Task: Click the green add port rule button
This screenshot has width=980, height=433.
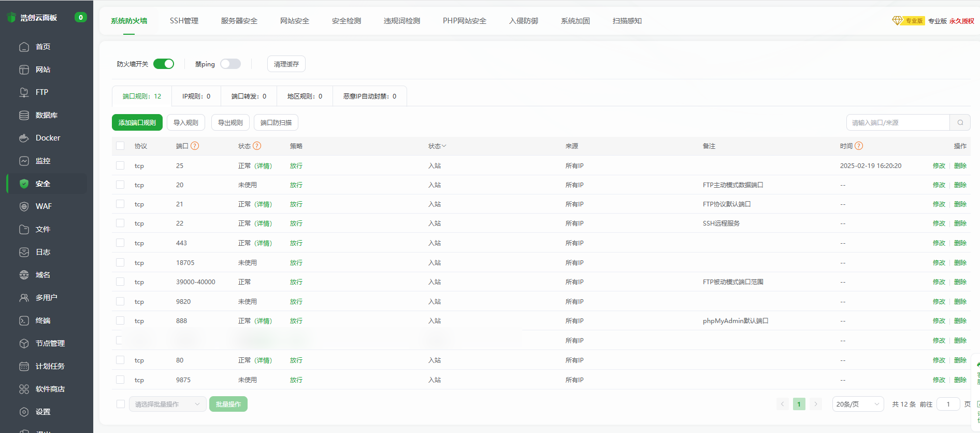Action: 137,123
